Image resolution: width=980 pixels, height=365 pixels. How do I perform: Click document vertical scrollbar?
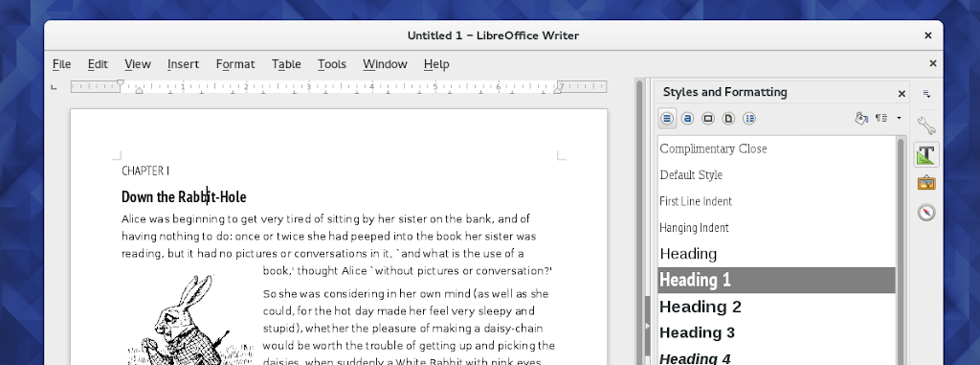coord(638,222)
